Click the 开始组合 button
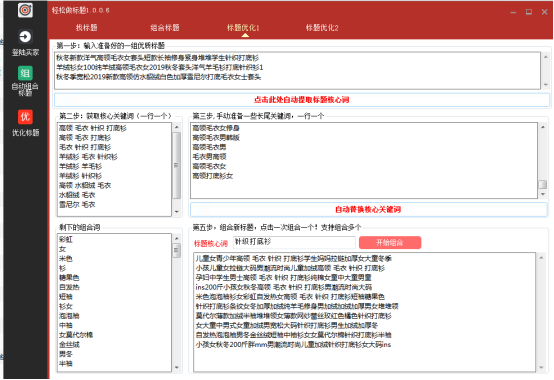 (x=390, y=242)
